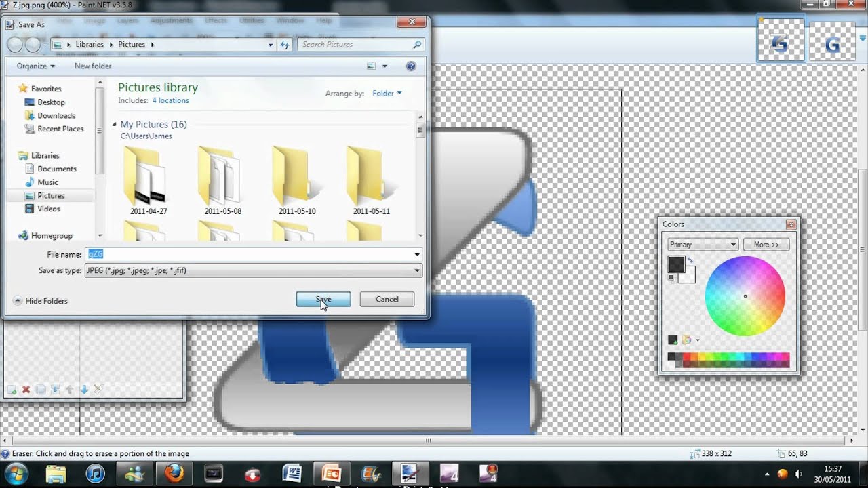Switch to Microsoft Word on taskbar
868x488 pixels.
[292, 473]
